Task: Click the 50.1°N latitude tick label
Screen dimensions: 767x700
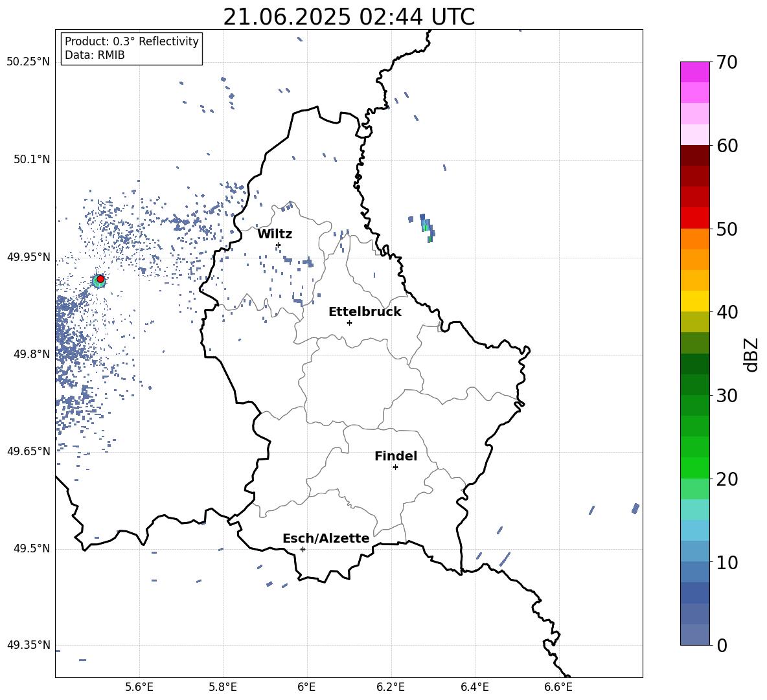Action: 32,160
